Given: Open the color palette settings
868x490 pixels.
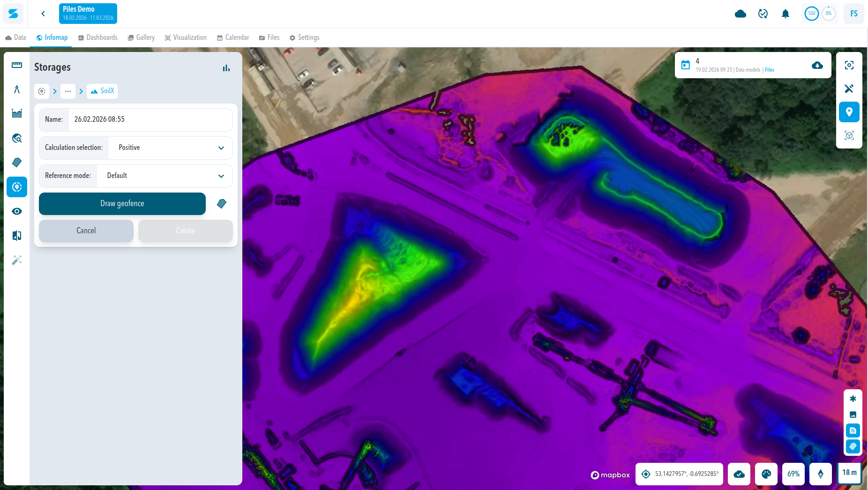Looking at the screenshot, I should pos(766,474).
